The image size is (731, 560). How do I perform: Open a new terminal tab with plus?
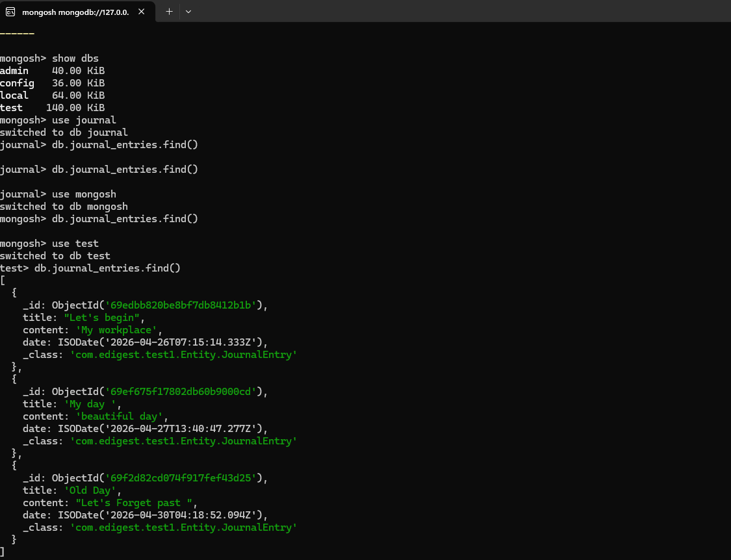[169, 12]
